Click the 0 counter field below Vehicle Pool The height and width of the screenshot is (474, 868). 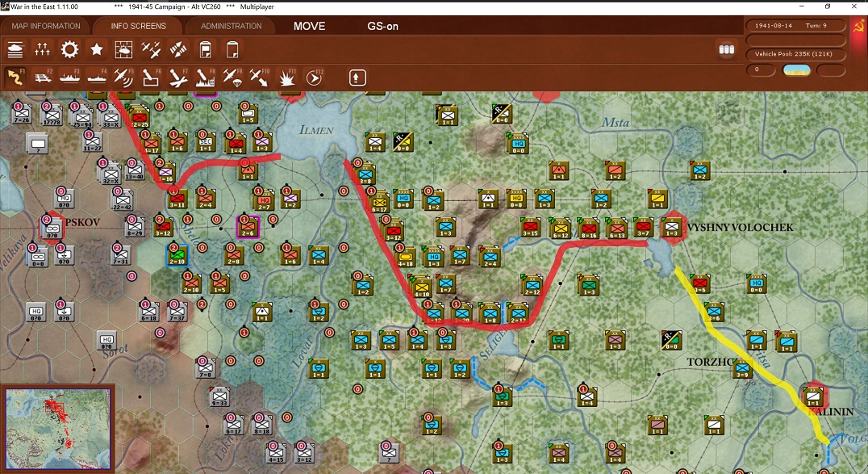click(761, 70)
